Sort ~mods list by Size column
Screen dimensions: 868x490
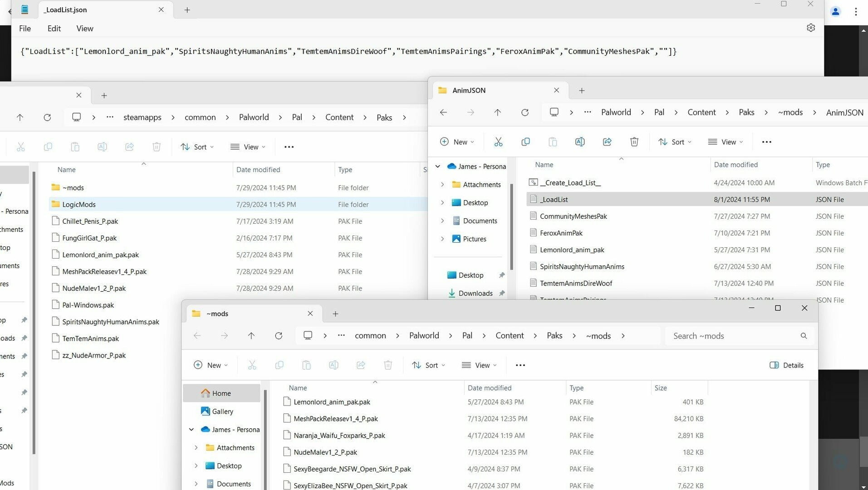tap(661, 388)
